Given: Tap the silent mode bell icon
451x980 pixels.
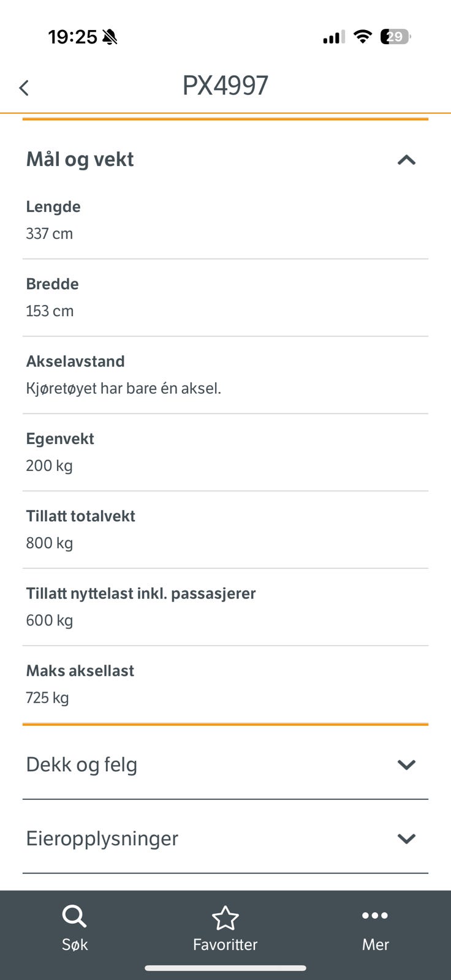Looking at the screenshot, I should pyautogui.click(x=110, y=37).
